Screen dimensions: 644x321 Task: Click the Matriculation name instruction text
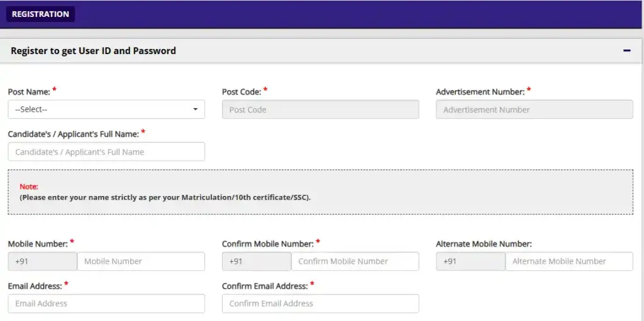165,197
